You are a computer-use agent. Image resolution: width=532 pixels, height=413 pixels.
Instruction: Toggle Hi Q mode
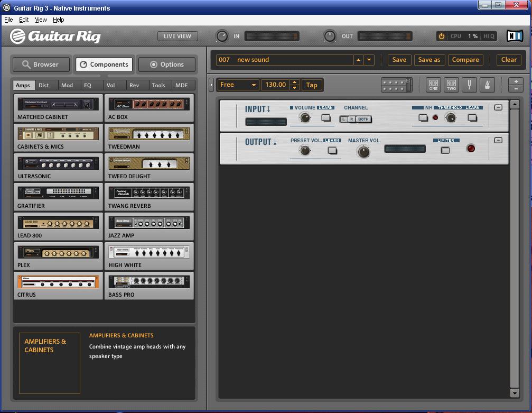point(489,36)
